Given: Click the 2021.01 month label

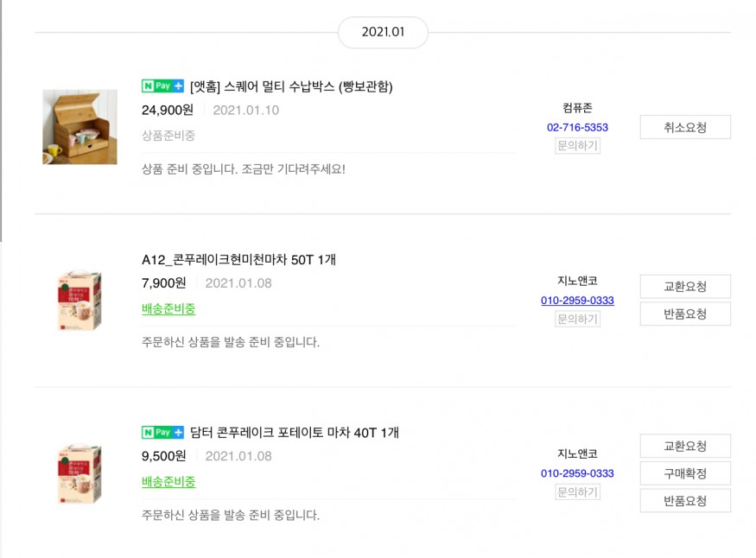Looking at the screenshot, I should (383, 32).
